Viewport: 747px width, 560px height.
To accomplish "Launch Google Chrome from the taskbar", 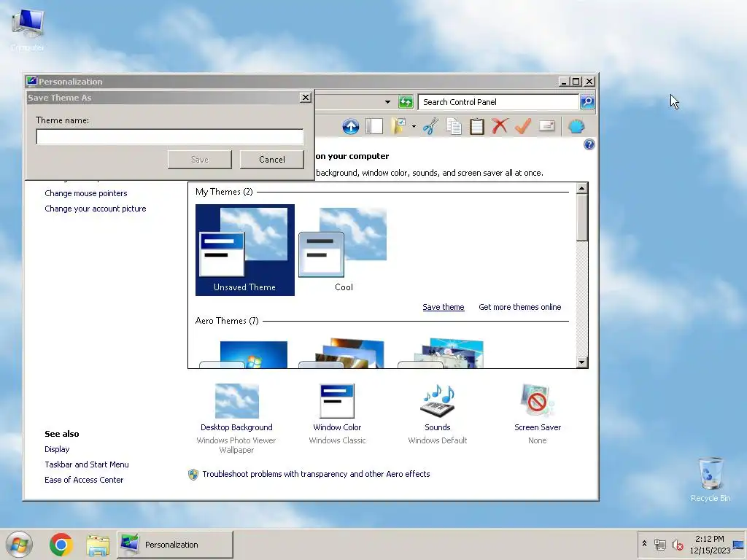I will tap(61, 544).
